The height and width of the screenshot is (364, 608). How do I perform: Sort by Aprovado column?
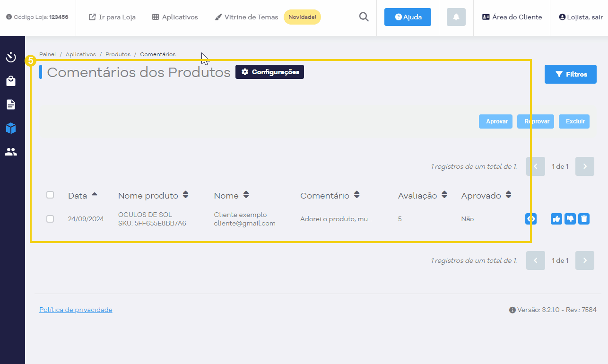(486, 195)
